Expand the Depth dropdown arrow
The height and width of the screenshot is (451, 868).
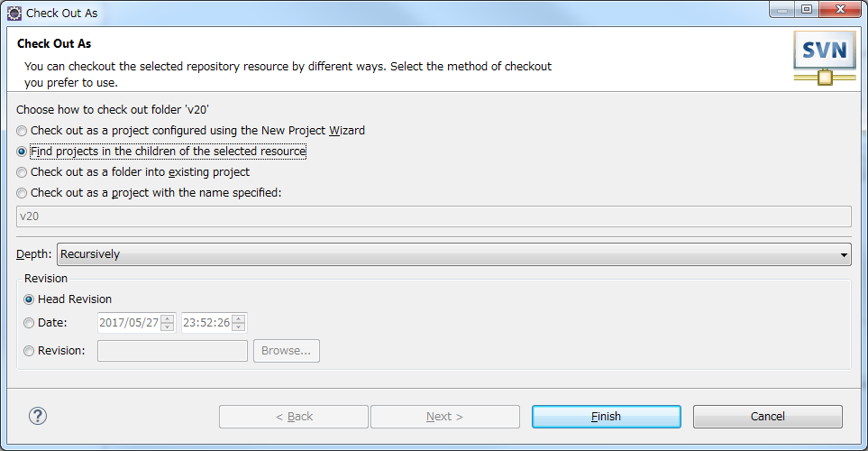tap(844, 255)
